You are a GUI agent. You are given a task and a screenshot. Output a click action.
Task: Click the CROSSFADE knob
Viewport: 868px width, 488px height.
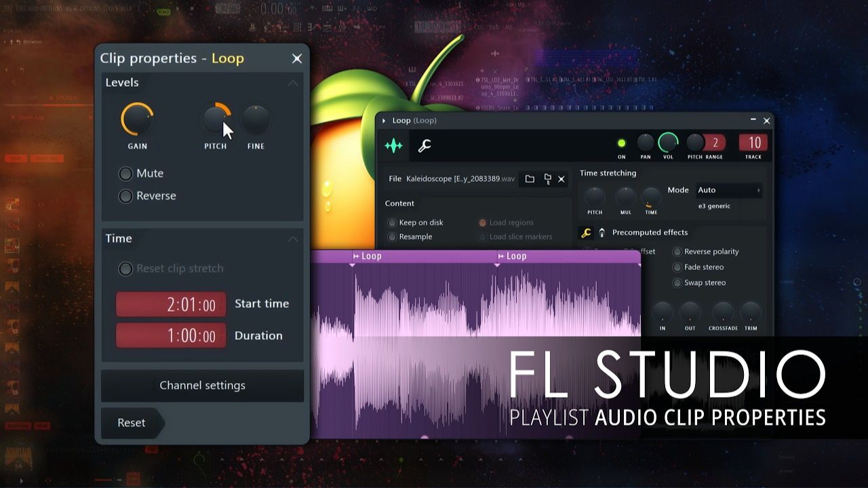pyautogui.click(x=723, y=313)
